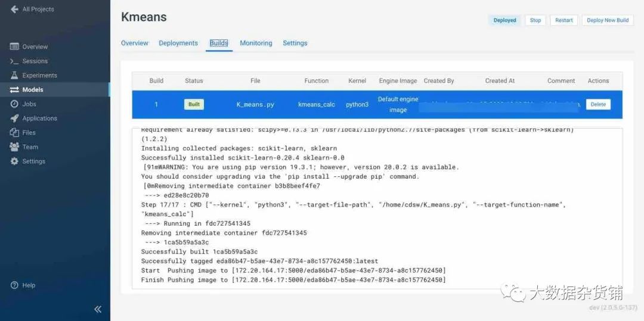Click the Kernel column header
The width and height of the screenshot is (644, 321).
click(357, 81)
